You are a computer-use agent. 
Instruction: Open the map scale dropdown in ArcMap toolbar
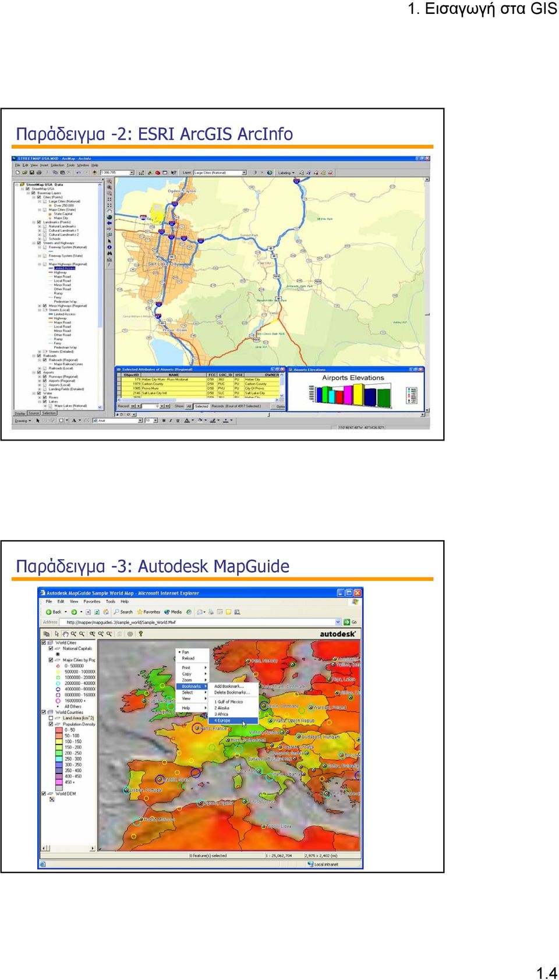coord(132,172)
